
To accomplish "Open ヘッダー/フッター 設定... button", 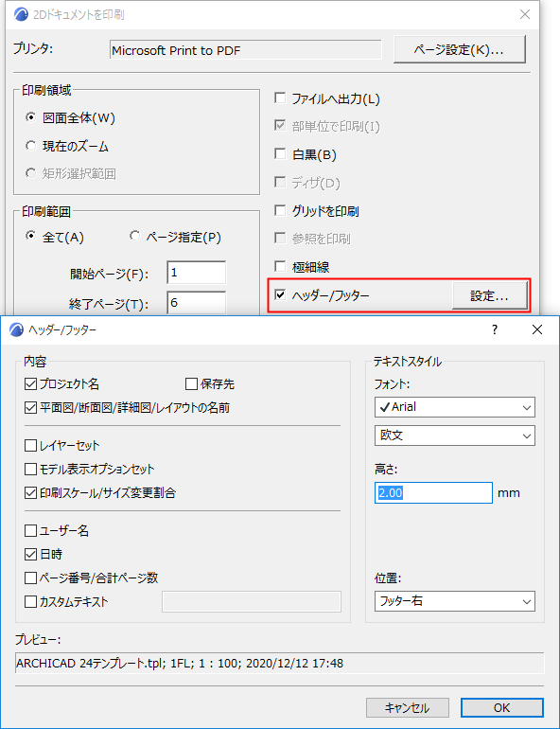I will coord(489,295).
